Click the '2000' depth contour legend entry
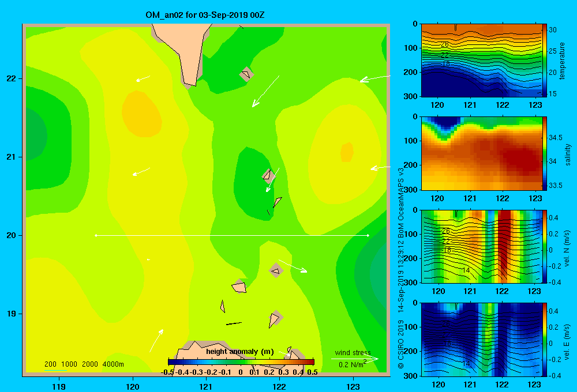The width and height of the screenshot is (577, 392). (90, 364)
